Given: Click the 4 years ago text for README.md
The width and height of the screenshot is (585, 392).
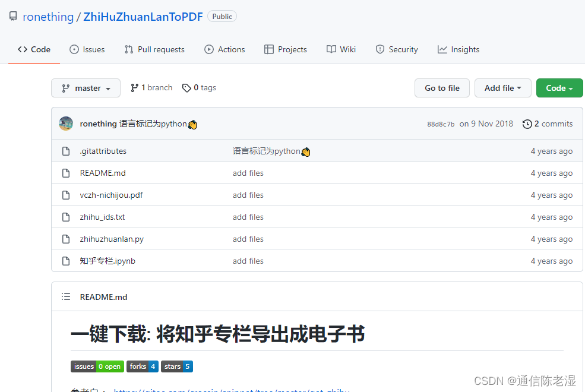Looking at the screenshot, I should (x=551, y=173).
